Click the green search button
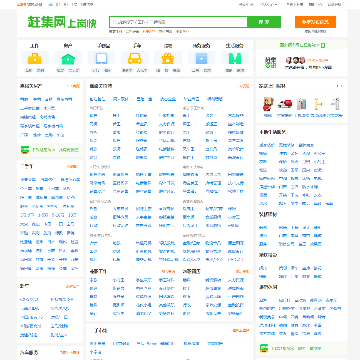The height and width of the screenshot is (360, 360). pyautogui.click(x=264, y=22)
